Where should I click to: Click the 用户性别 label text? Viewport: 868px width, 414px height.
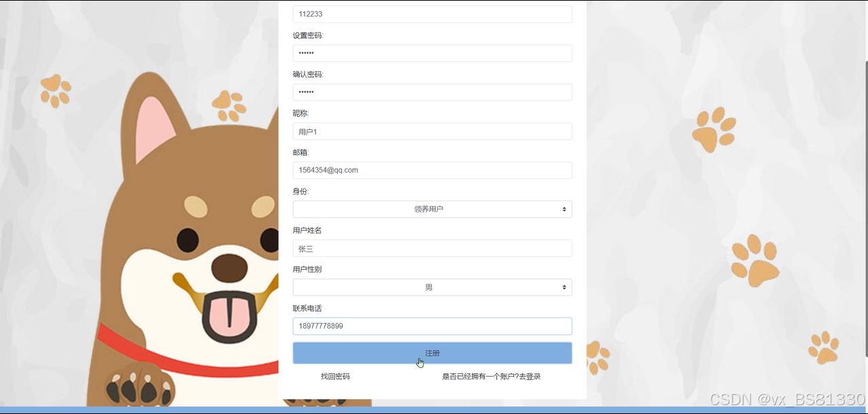click(x=307, y=269)
